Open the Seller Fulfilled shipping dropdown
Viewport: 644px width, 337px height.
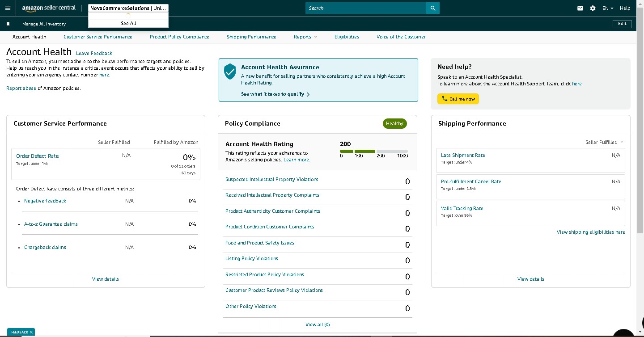604,142
